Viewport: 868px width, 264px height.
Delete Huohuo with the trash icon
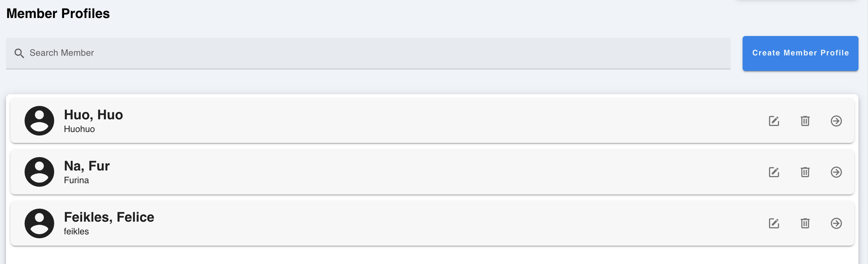point(805,121)
